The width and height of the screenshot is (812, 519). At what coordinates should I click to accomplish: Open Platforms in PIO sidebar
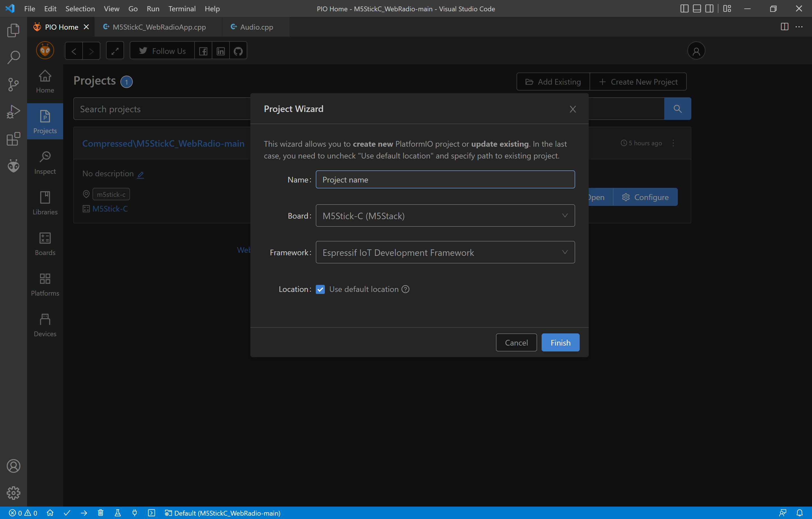[45, 285]
